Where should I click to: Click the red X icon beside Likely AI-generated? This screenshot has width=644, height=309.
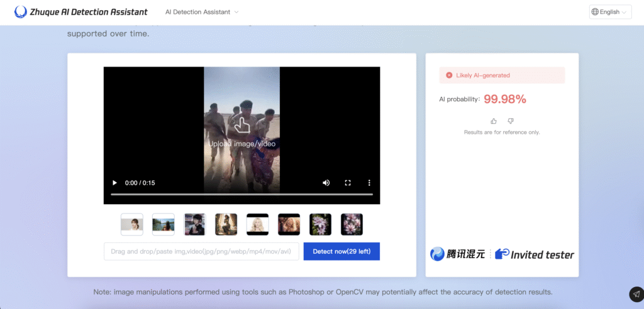pyautogui.click(x=449, y=75)
